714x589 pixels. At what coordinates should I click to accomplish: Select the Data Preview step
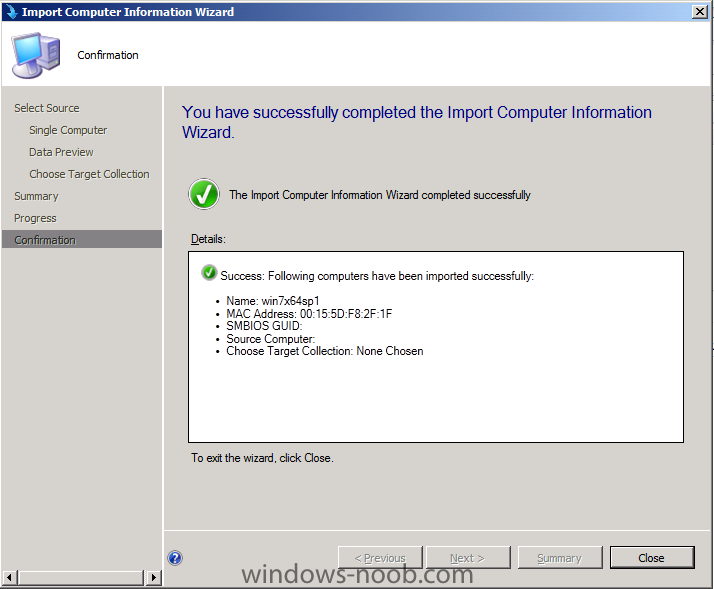point(61,152)
